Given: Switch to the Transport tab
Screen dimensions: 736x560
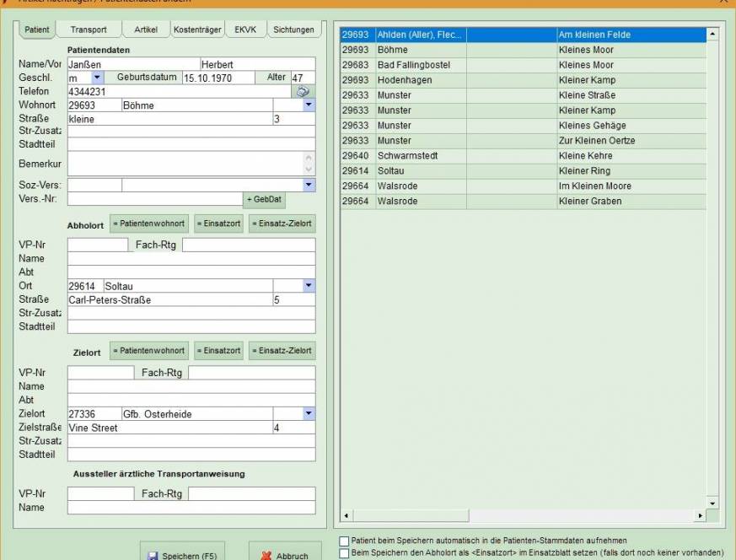Looking at the screenshot, I should click(x=89, y=30).
